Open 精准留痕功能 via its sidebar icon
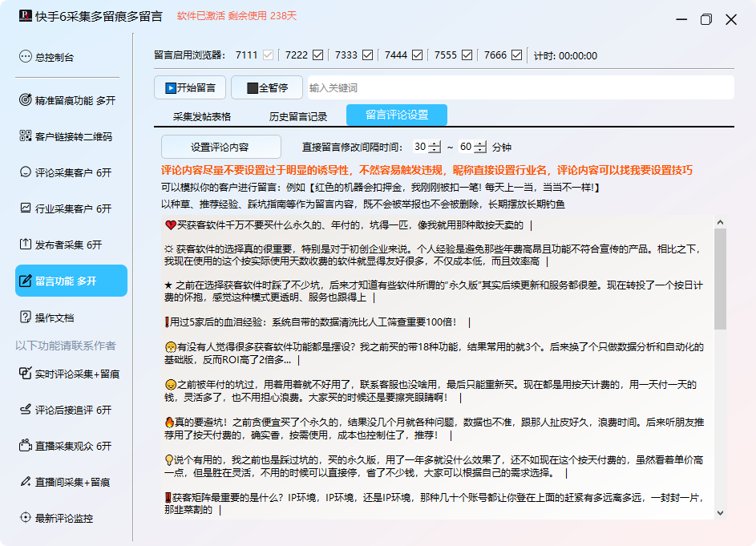The image size is (756, 546). click(25, 100)
